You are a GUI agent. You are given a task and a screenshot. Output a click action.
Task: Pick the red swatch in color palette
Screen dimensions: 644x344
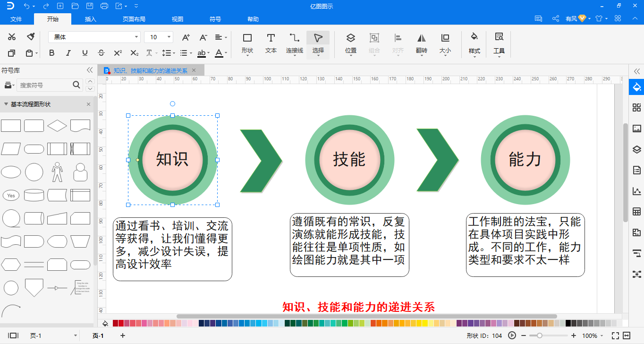coord(121,324)
